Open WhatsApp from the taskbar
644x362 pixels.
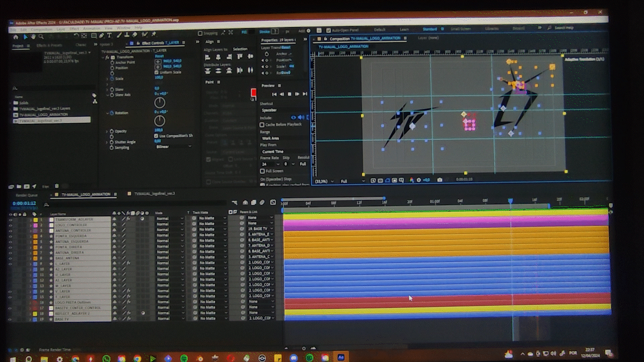point(106,358)
